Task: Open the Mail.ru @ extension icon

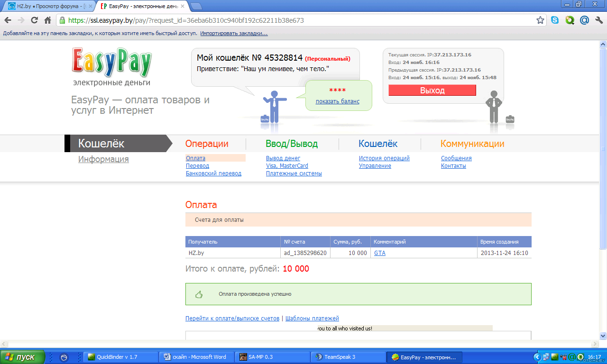Action: tap(584, 20)
